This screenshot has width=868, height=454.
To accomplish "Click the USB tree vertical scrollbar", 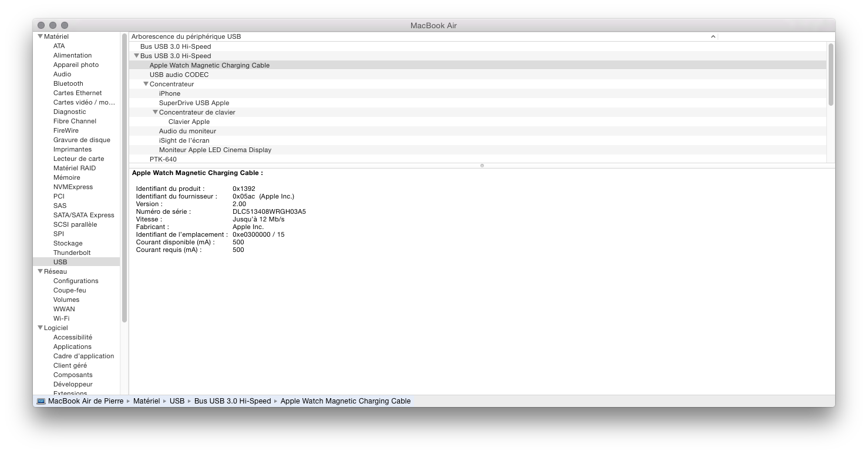I will [x=831, y=74].
